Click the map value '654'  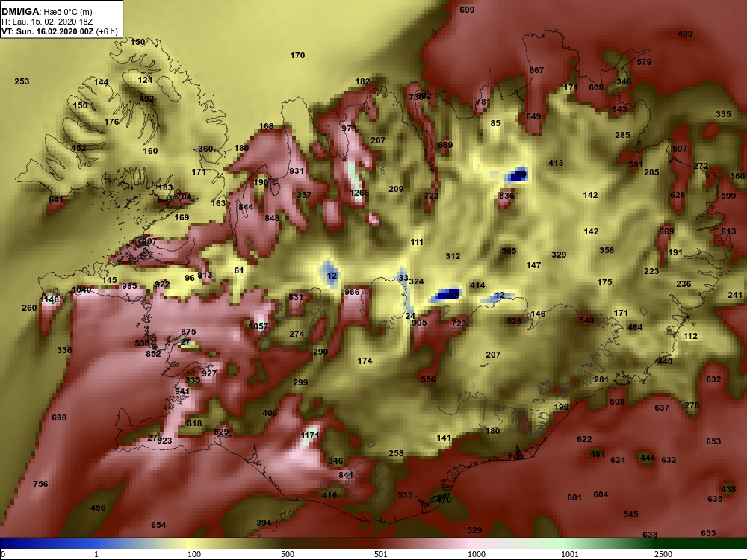158,525
